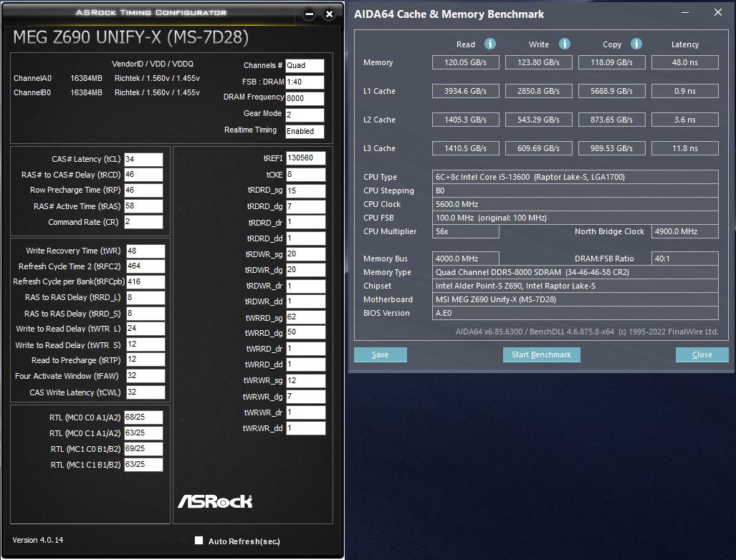736x560 pixels.
Task: Click the L1 Cache Read result 3934.6 GB/s
Action: coord(466,91)
